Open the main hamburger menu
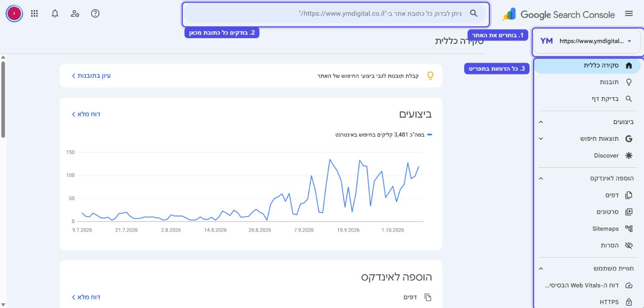This screenshot has height=308, width=644. pos(628,14)
